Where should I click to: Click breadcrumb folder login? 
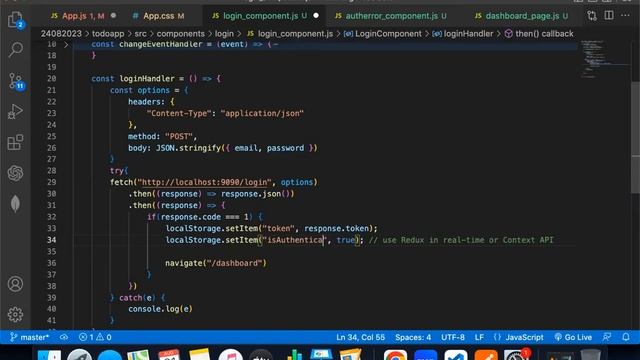[224, 34]
